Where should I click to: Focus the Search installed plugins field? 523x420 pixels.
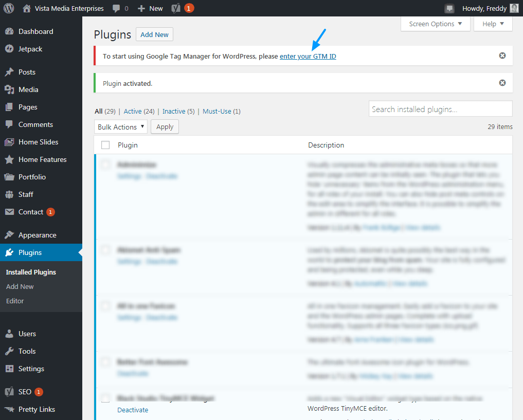click(441, 108)
